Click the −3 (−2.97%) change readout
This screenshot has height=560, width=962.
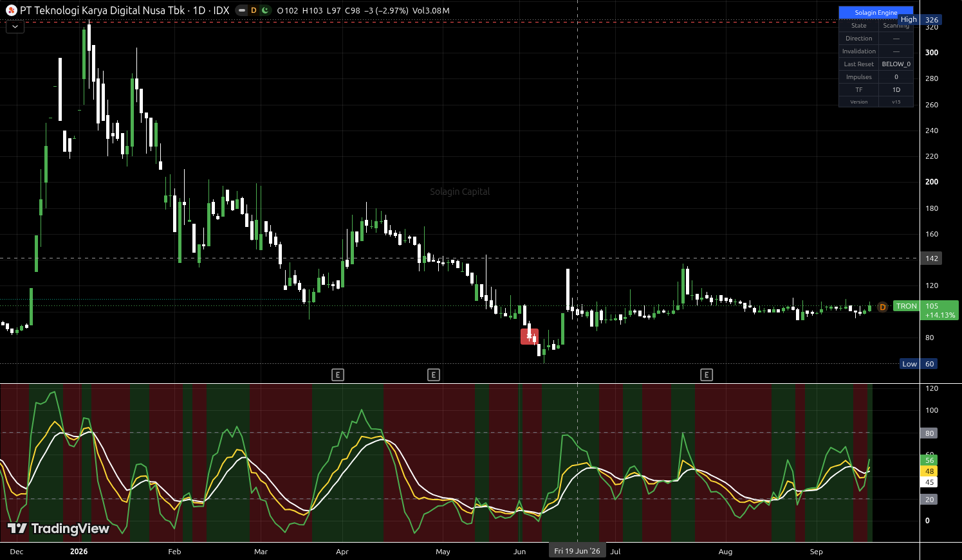click(x=386, y=10)
